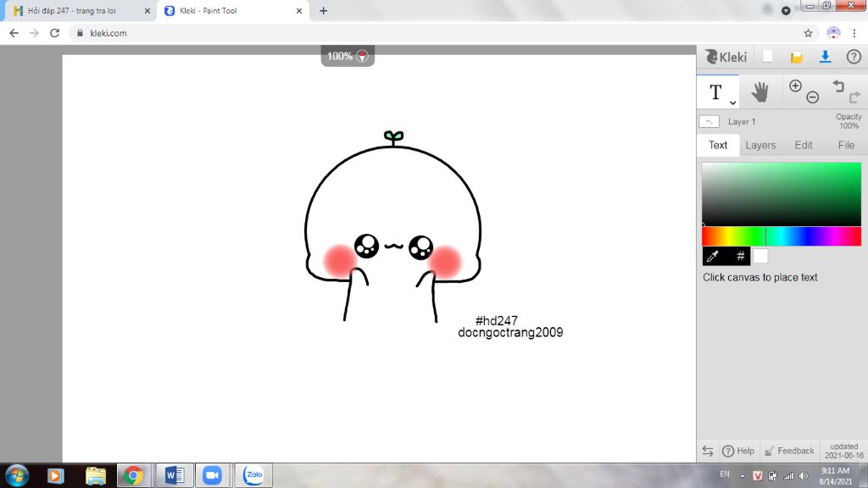Pick a shade in the green color field

pyautogui.click(x=782, y=194)
